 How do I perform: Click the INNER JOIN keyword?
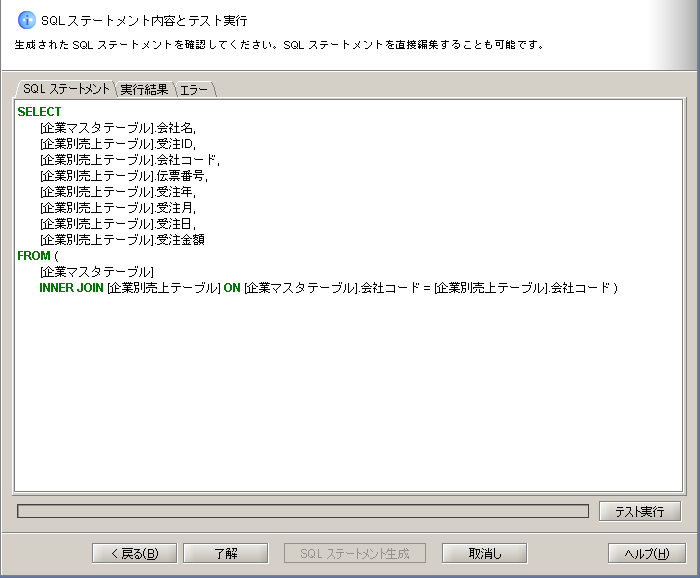[x=71, y=288]
